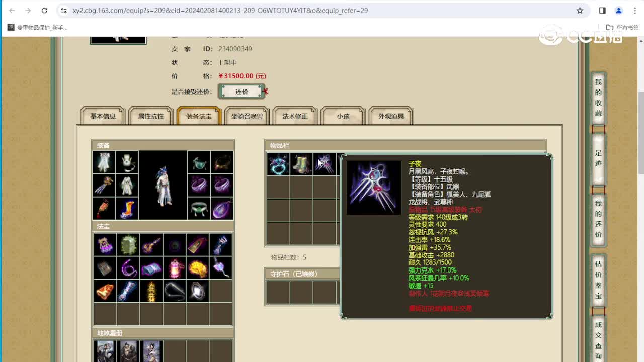Open 我的收藏 in right sidebar
The height and width of the screenshot is (362, 644).
(598, 98)
